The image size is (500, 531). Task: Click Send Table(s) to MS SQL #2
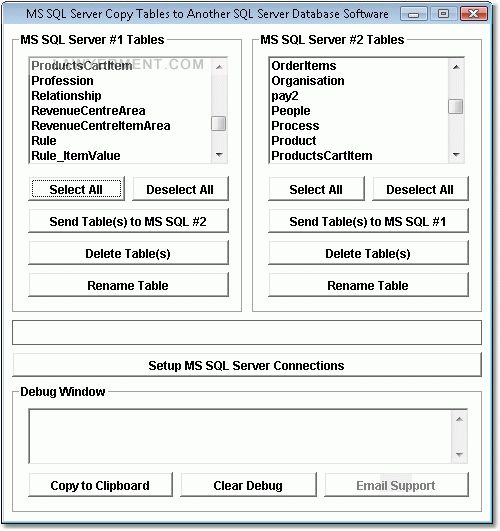coord(128,221)
